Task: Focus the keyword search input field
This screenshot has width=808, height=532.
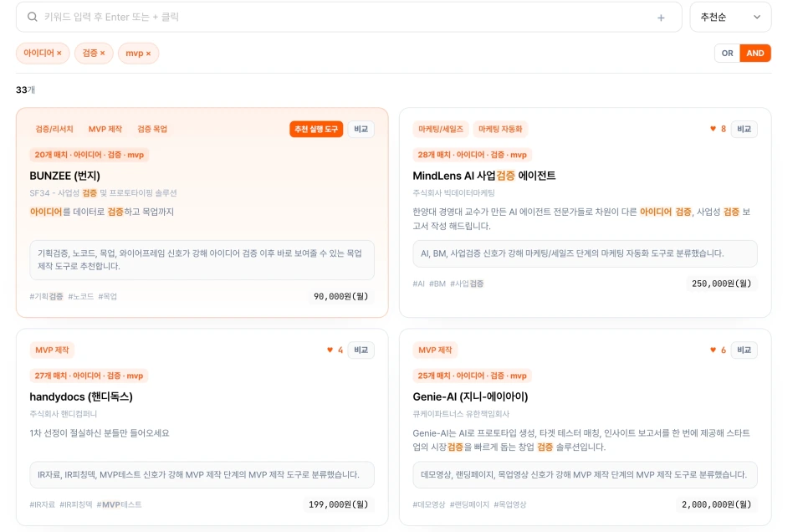Action: click(348, 17)
